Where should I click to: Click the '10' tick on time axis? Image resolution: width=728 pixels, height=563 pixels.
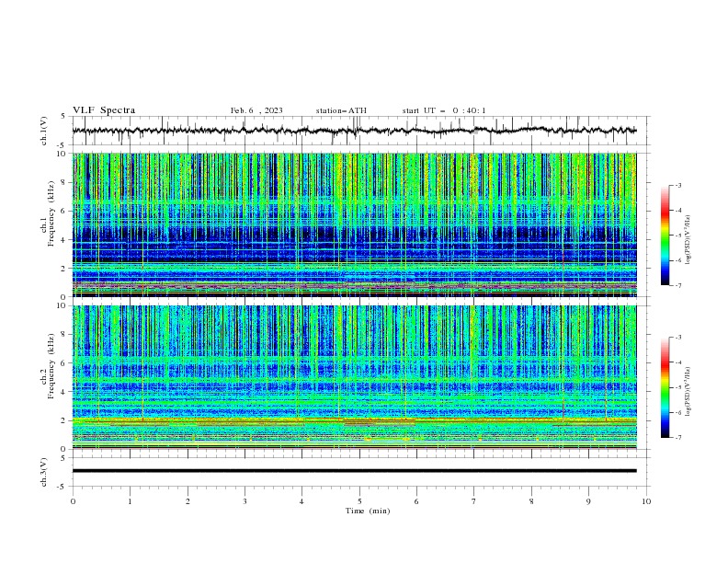[x=646, y=501]
